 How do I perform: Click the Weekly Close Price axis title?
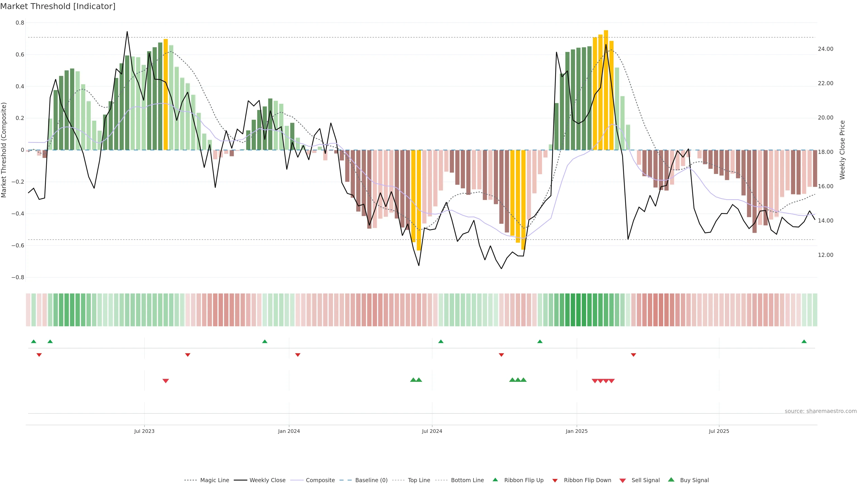point(842,150)
